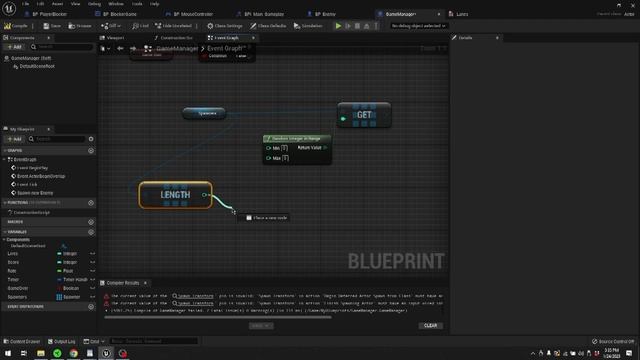Switch to the Lanes tab
The width and height of the screenshot is (640, 360).
(x=462, y=14)
